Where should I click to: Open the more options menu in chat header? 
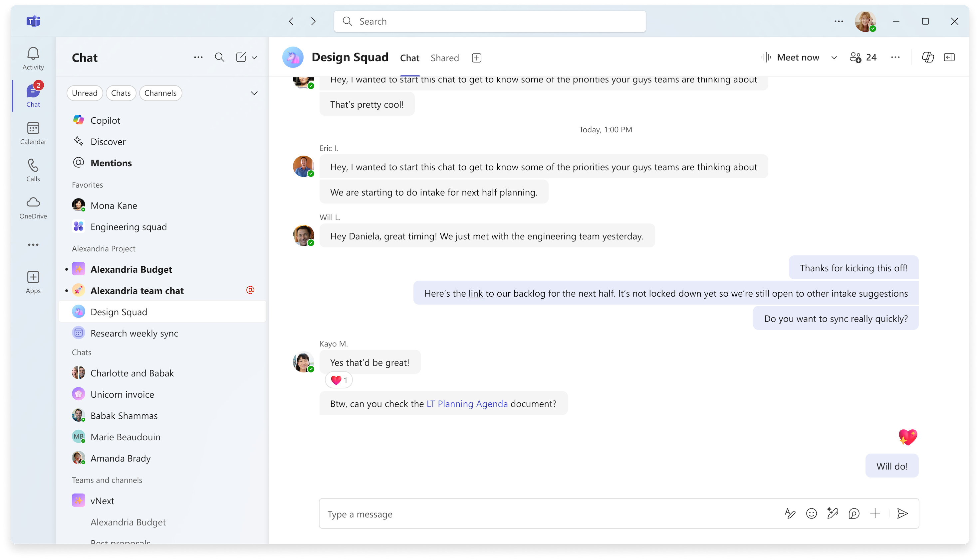click(x=895, y=57)
